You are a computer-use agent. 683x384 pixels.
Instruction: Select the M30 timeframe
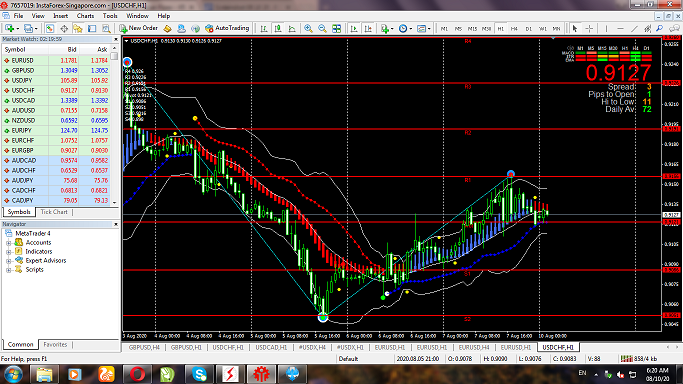coord(486,28)
